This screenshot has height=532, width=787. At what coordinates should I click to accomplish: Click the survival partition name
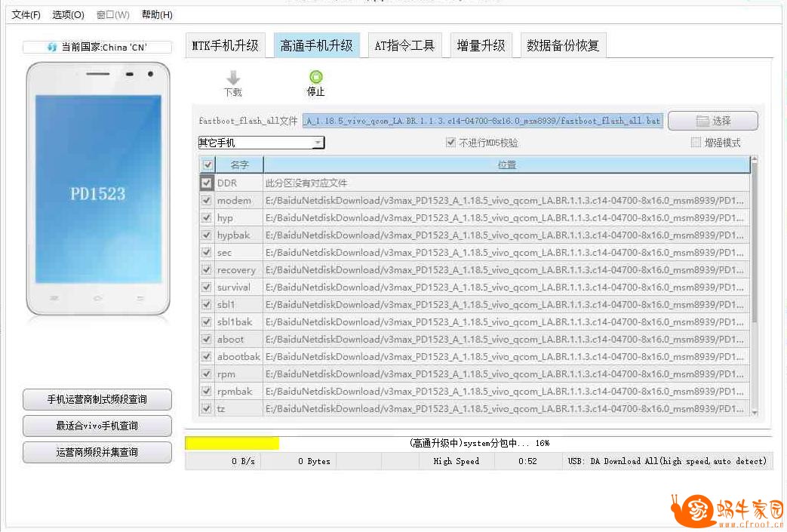point(233,287)
